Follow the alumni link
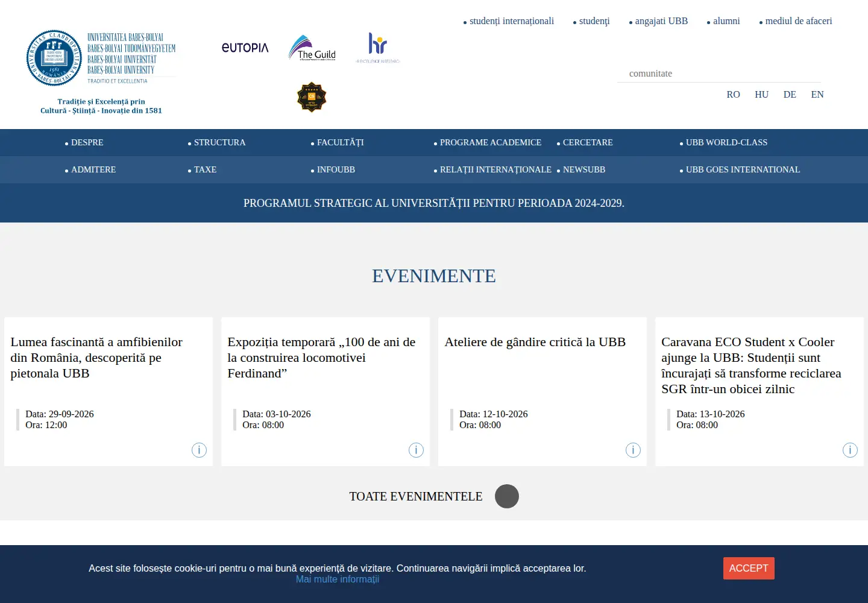 726,21
